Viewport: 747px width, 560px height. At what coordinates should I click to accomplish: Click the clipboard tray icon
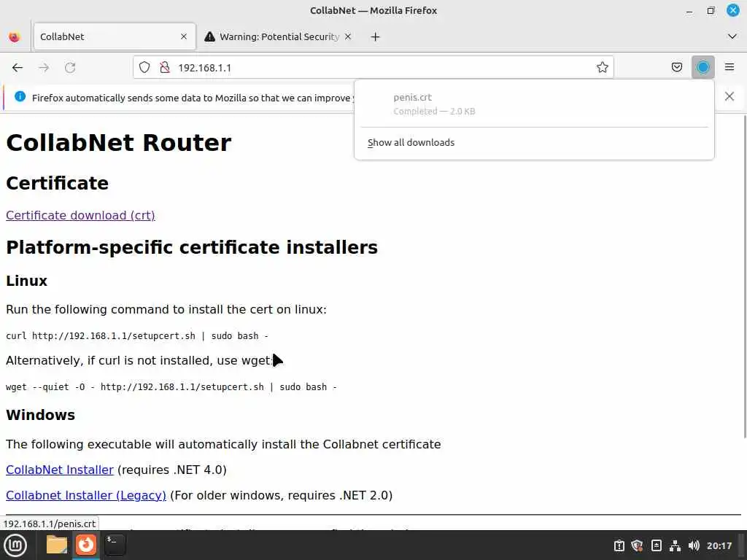tap(619, 545)
